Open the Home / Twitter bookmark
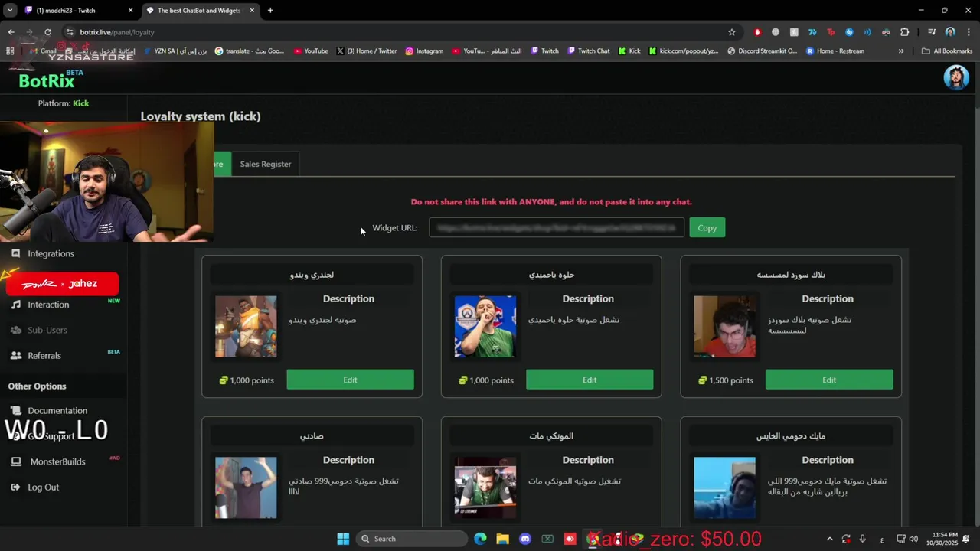The image size is (980, 551). tap(367, 51)
